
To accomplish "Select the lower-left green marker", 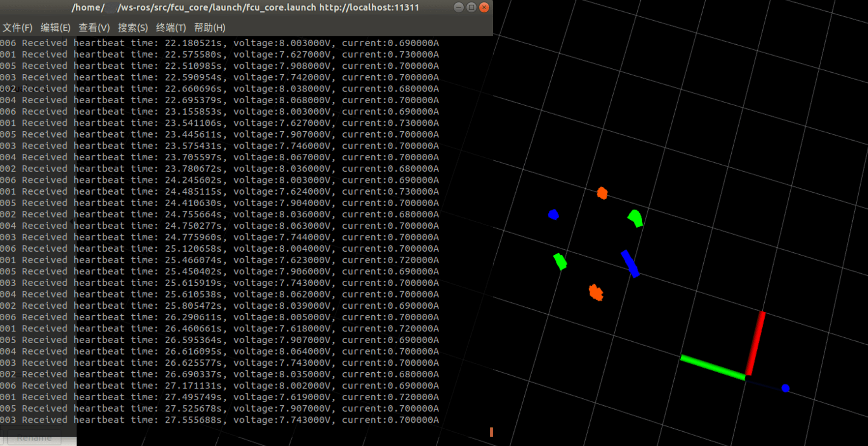I will click(560, 261).
